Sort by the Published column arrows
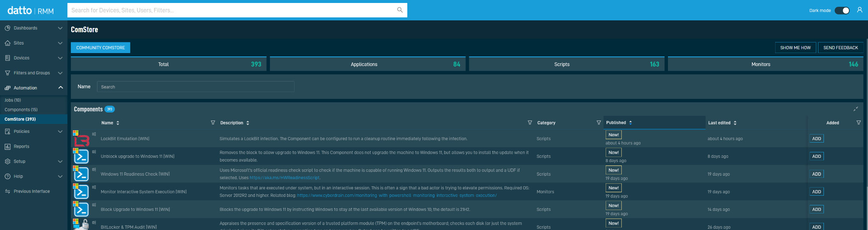Image resolution: width=868 pixels, height=230 pixels. pos(630,123)
